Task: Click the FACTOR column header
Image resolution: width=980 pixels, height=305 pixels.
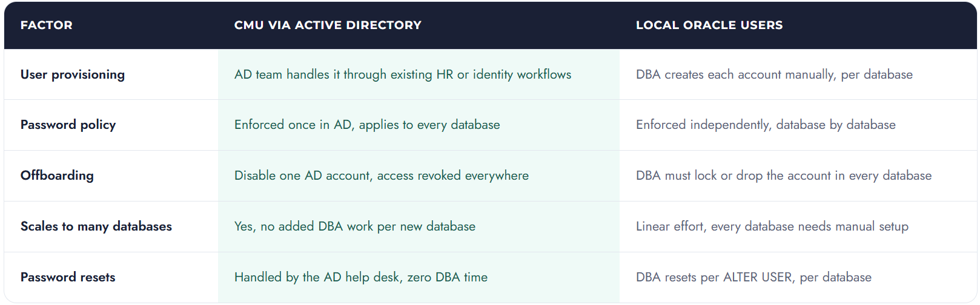Action: (x=46, y=25)
